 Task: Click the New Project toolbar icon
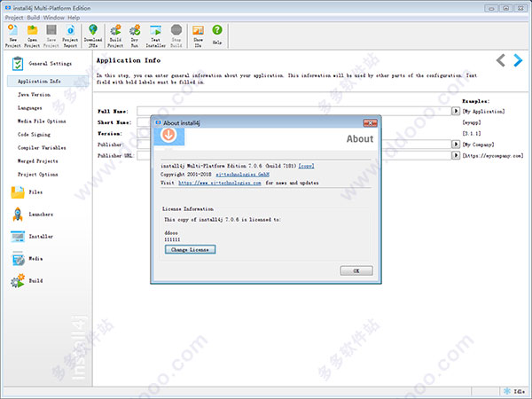point(13,35)
